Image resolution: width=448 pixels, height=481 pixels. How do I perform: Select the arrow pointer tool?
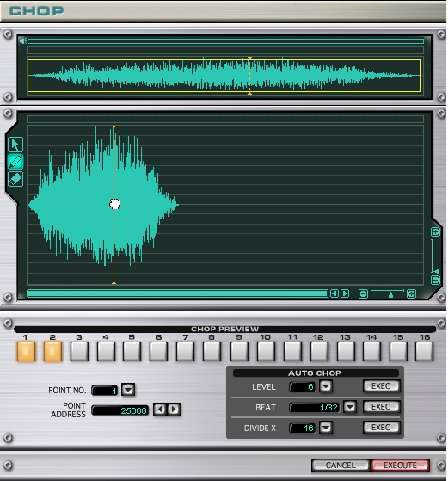tap(15, 145)
